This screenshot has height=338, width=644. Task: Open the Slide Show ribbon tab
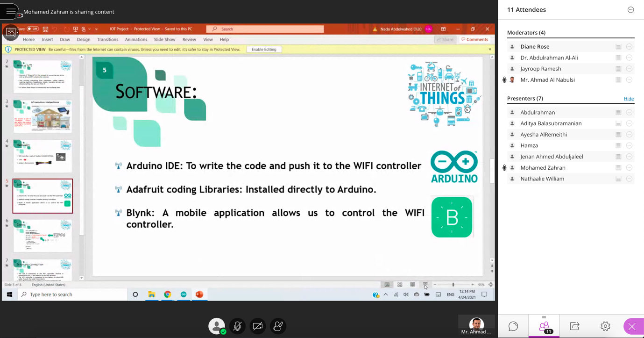164,40
